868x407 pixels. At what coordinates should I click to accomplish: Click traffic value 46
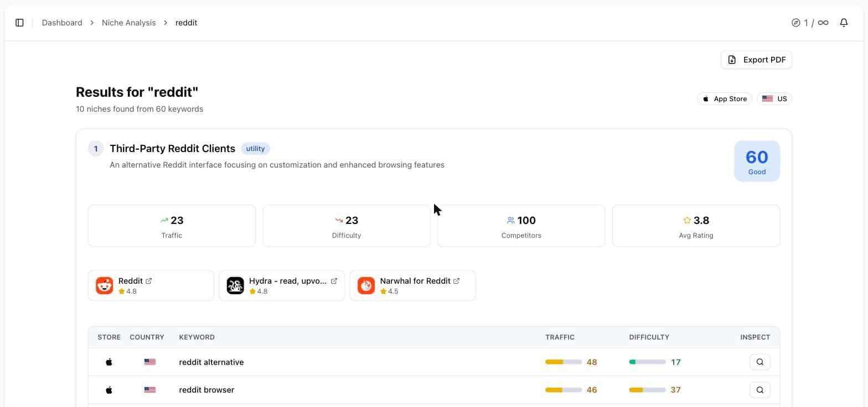pyautogui.click(x=592, y=390)
